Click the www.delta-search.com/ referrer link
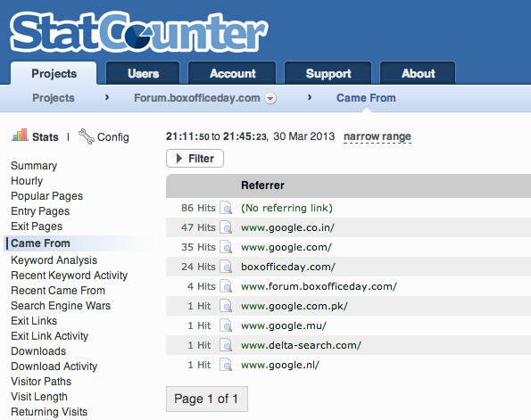Screen dimensions: 531x420 point(301,345)
